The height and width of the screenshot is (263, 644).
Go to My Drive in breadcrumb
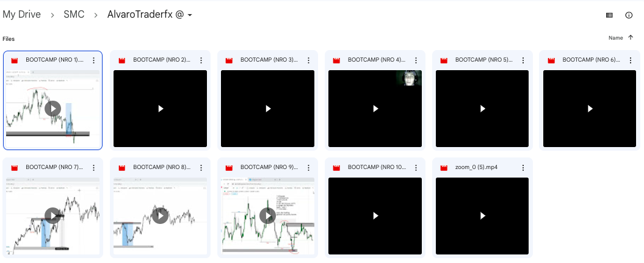[x=21, y=15]
